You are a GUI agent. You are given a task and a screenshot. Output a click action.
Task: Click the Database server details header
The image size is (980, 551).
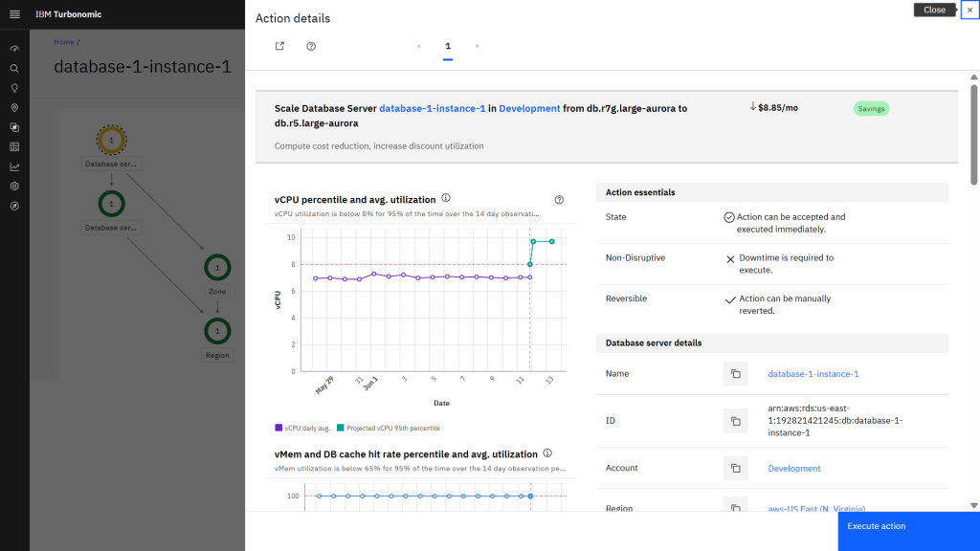point(772,343)
